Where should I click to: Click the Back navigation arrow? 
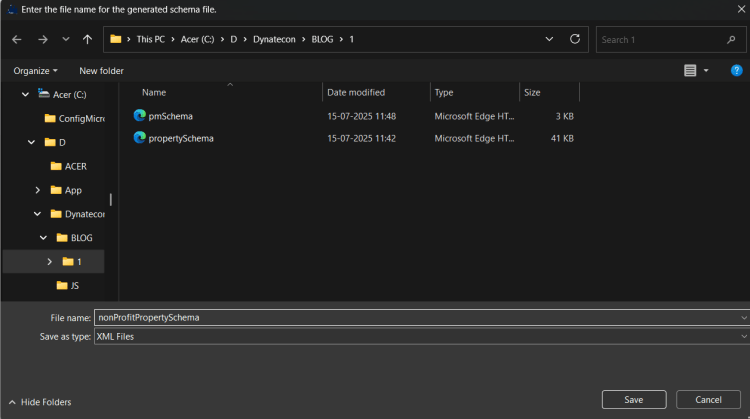[x=17, y=39]
